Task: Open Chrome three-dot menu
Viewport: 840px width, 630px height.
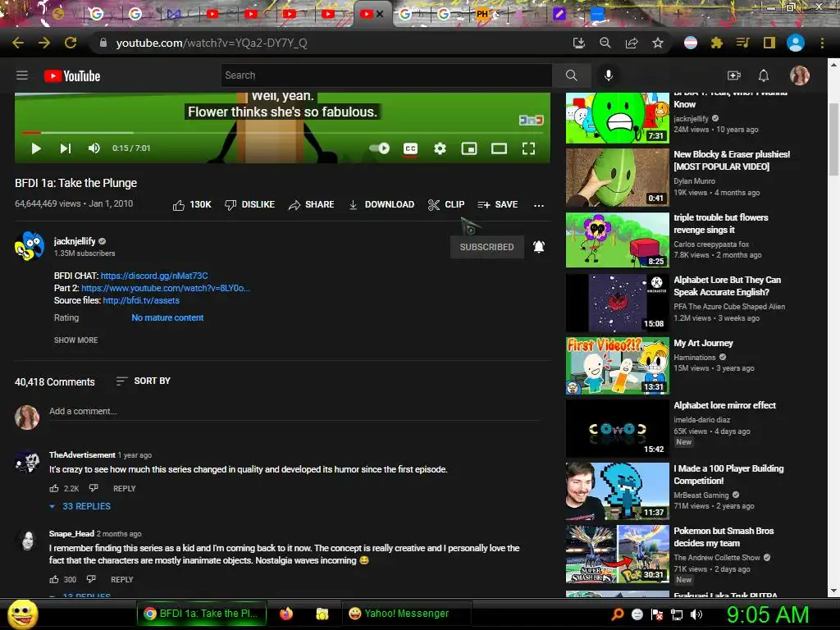Action: [x=822, y=43]
